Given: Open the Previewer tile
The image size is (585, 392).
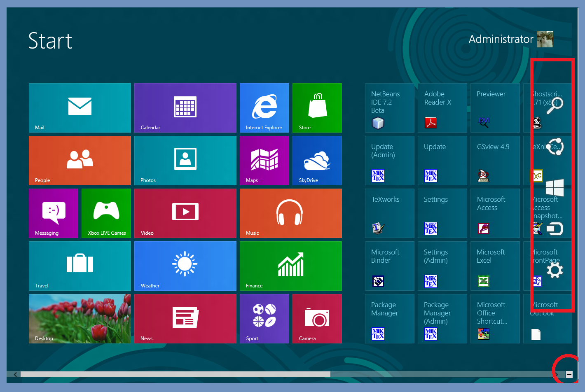Looking at the screenshot, I should (x=495, y=108).
